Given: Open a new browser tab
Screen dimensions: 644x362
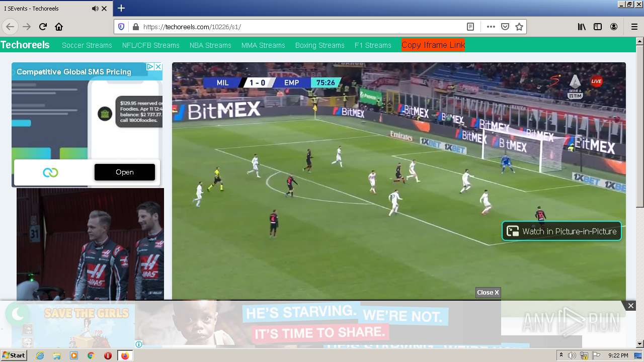Looking at the screenshot, I should click(x=121, y=8).
